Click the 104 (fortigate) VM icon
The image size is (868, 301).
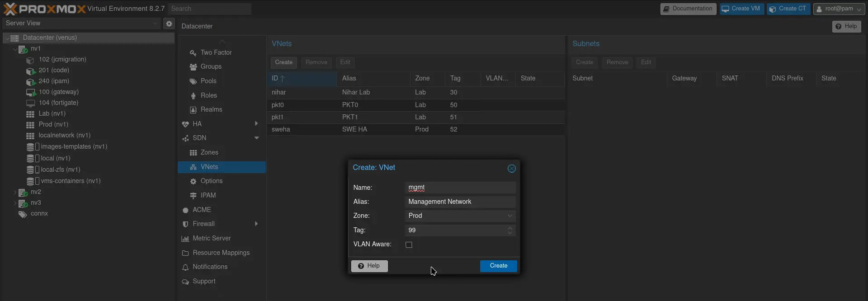[x=30, y=103]
